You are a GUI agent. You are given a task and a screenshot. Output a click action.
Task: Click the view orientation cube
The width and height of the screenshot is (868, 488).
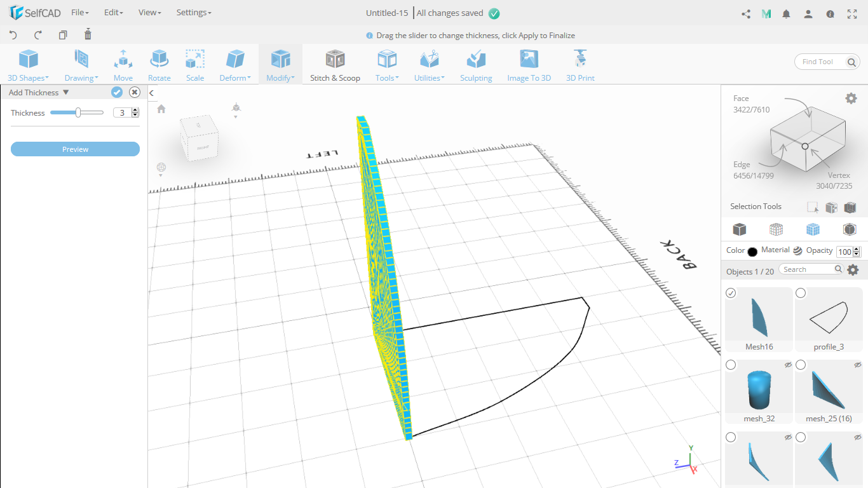(x=199, y=138)
